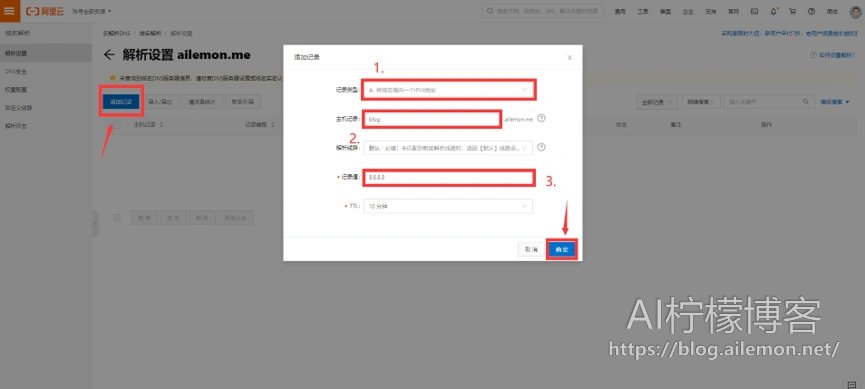This screenshot has height=389, width=865.
Task: Tick the bottom bulk-select checkbox
Action: coord(116,218)
